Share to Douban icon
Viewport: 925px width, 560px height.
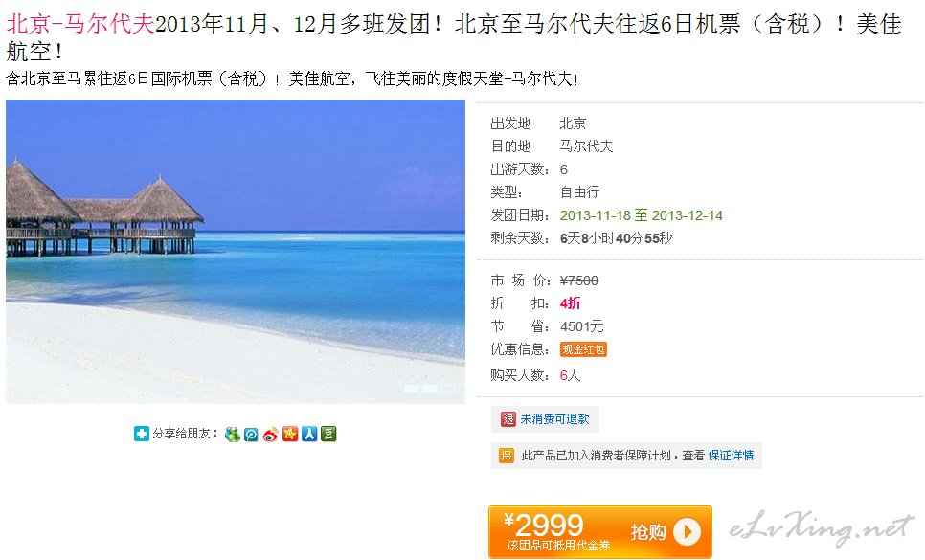(328, 435)
